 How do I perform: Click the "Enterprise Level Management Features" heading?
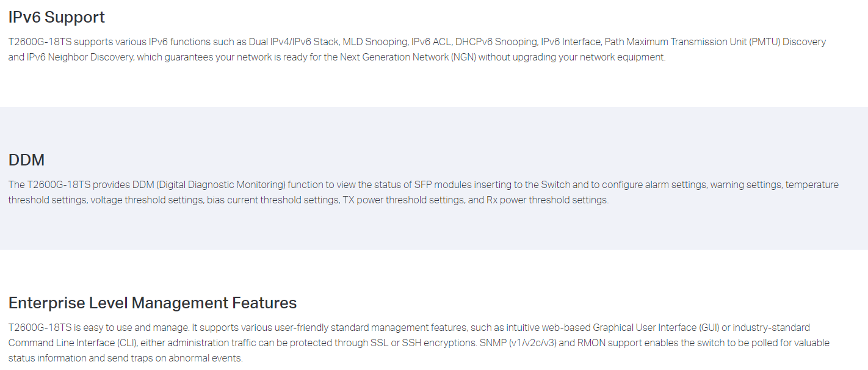tap(153, 303)
